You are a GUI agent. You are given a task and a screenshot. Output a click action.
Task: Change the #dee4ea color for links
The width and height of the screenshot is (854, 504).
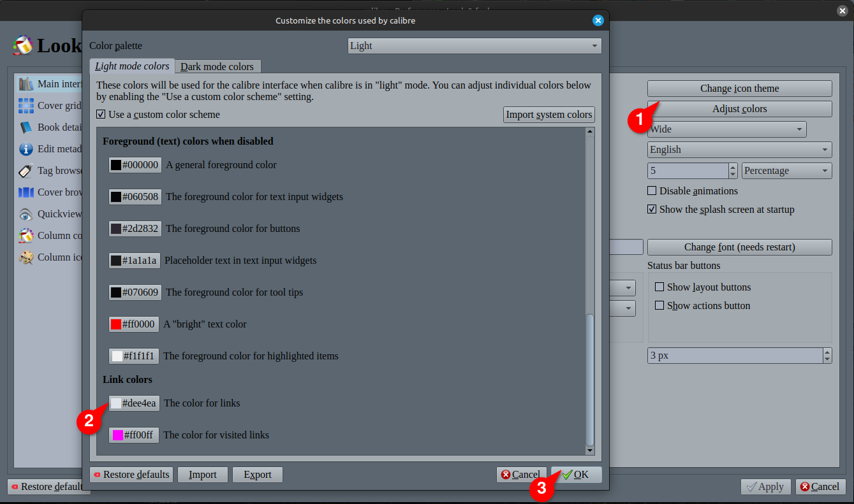134,403
